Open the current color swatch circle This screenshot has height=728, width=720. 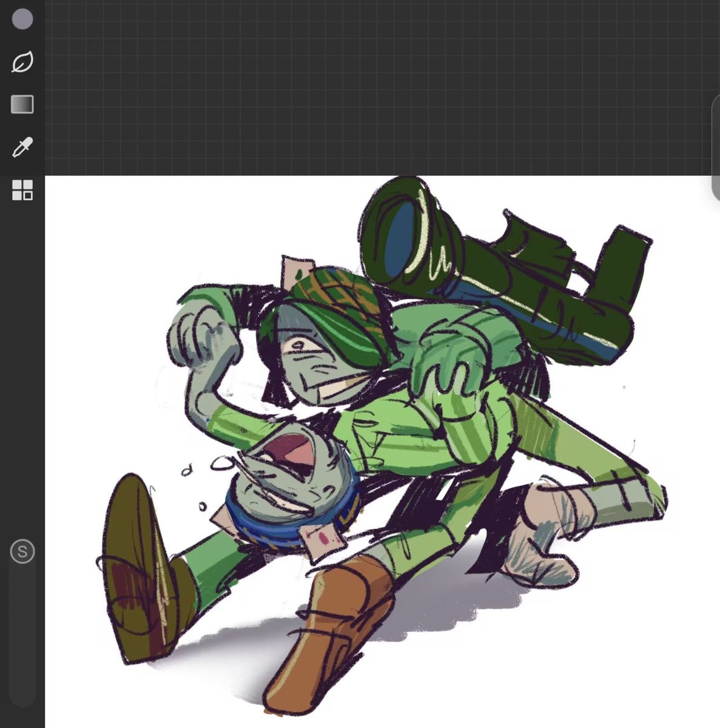pos(22,19)
